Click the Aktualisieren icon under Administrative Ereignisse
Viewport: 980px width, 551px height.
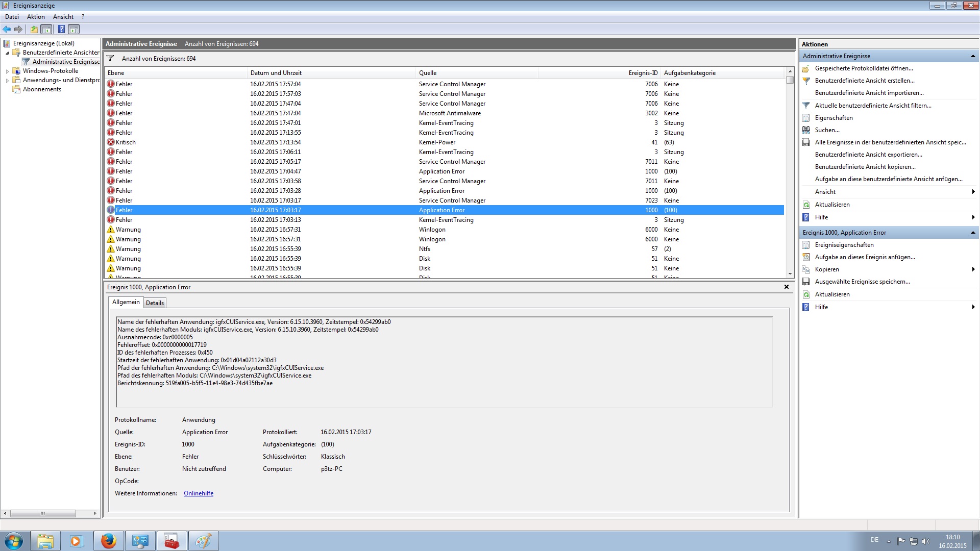[806, 205]
